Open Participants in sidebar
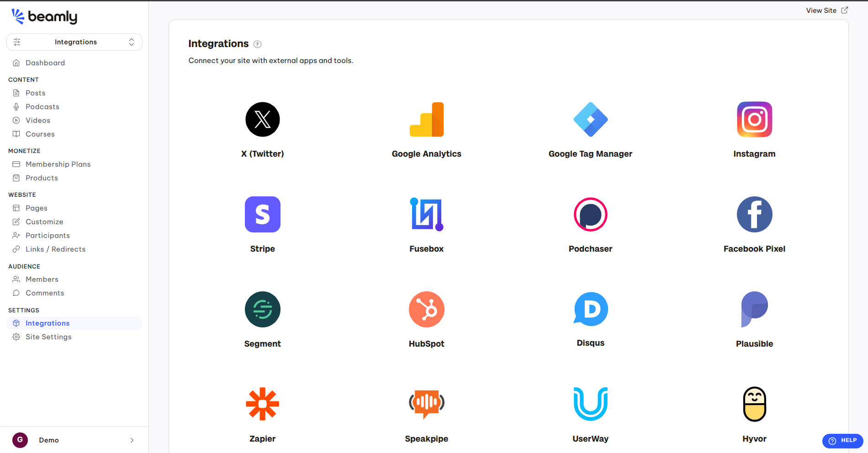Image resolution: width=868 pixels, height=453 pixels. (x=74, y=235)
